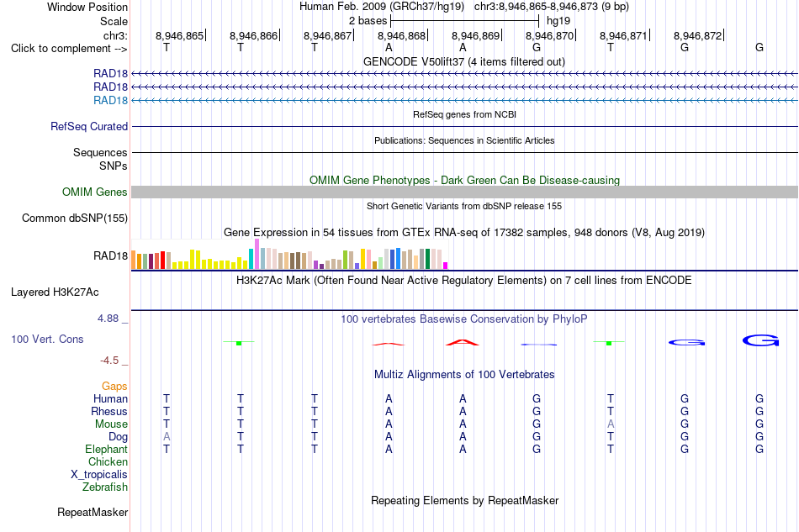
Task: Click the faded mismatch A in Dog row
Action: pos(167,437)
